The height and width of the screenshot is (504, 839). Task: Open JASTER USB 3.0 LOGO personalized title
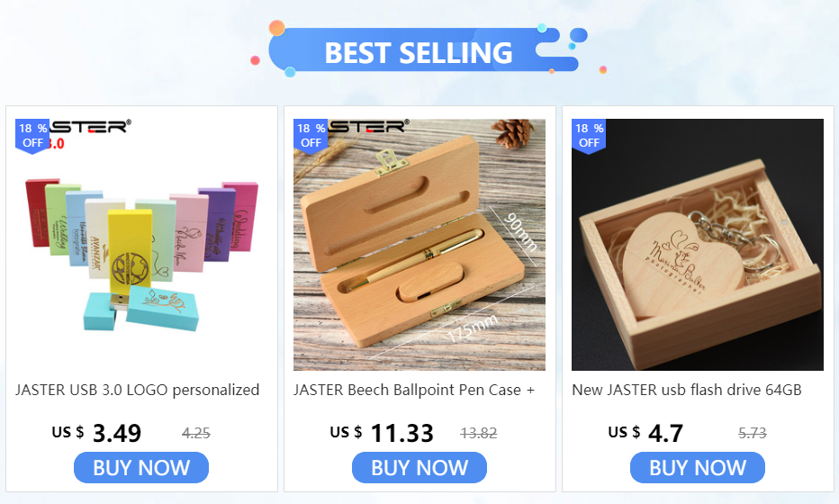[x=138, y=390]
